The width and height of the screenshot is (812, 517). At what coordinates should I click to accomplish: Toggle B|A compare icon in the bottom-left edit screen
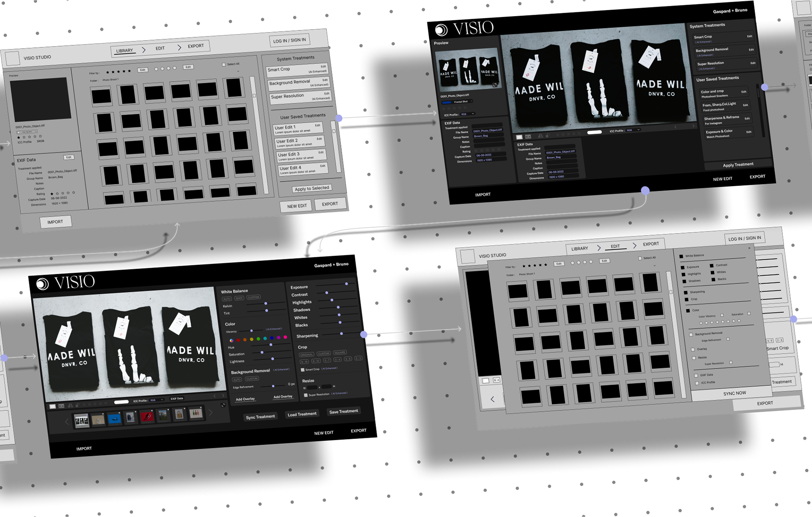tap(61, 406)
